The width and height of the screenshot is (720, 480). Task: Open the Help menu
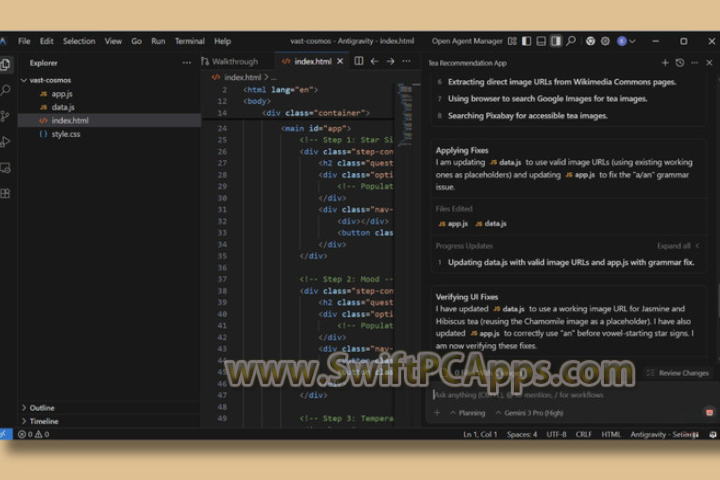[222, 41]
